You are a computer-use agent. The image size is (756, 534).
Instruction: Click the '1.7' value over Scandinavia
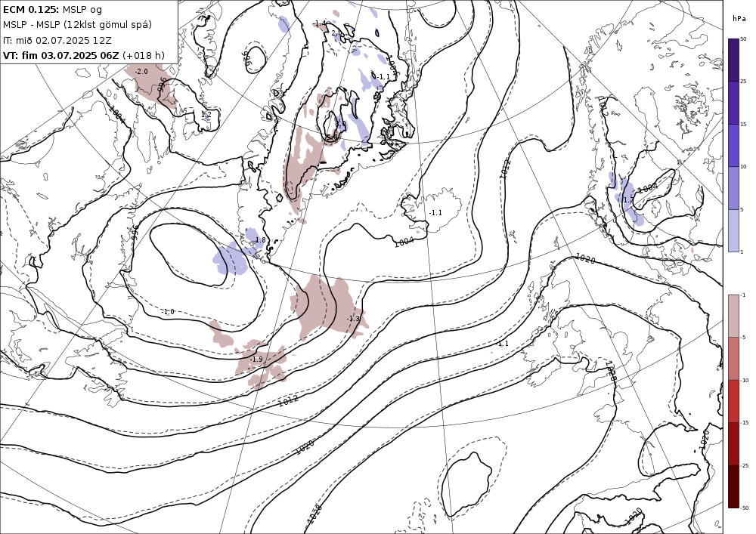pyautogui.click(x=628, y=200)
